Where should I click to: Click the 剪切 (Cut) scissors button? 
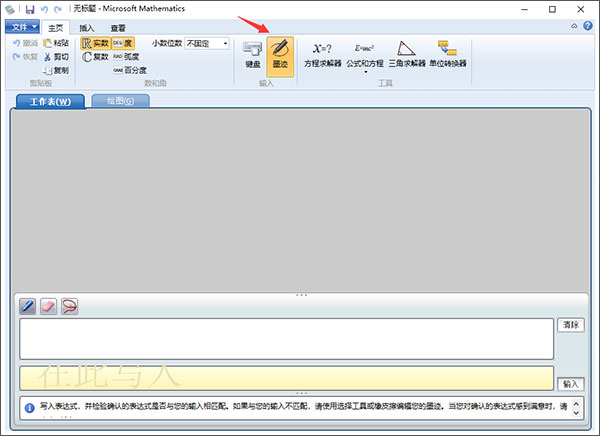click(56, 57)
